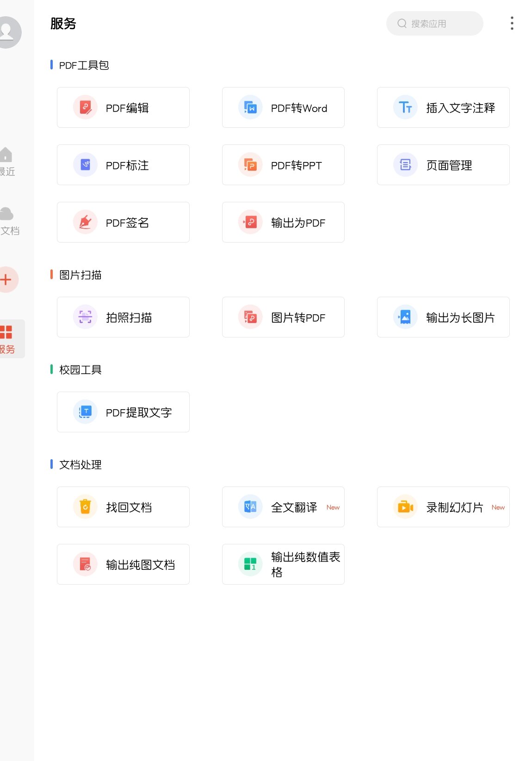This screenshot has width=532, height=761.
Task: Go to the 最近 sidebar tab
Action: click(6, 161)
